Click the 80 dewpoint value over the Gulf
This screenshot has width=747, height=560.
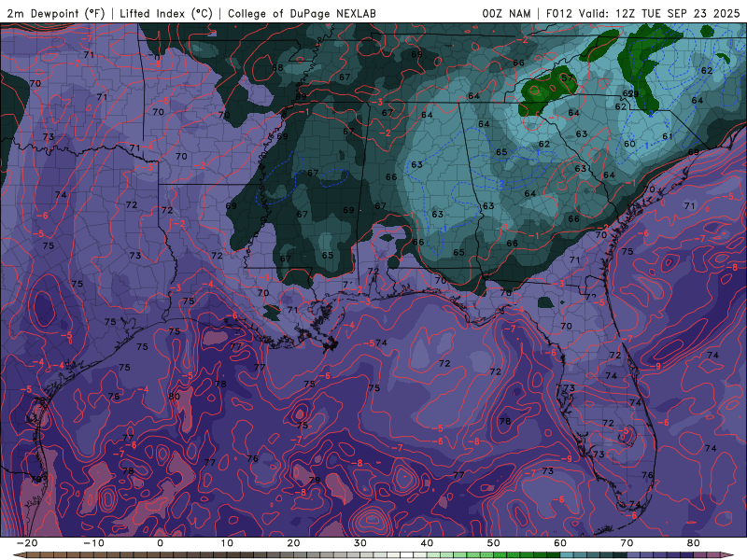click(x=175, y=396)
